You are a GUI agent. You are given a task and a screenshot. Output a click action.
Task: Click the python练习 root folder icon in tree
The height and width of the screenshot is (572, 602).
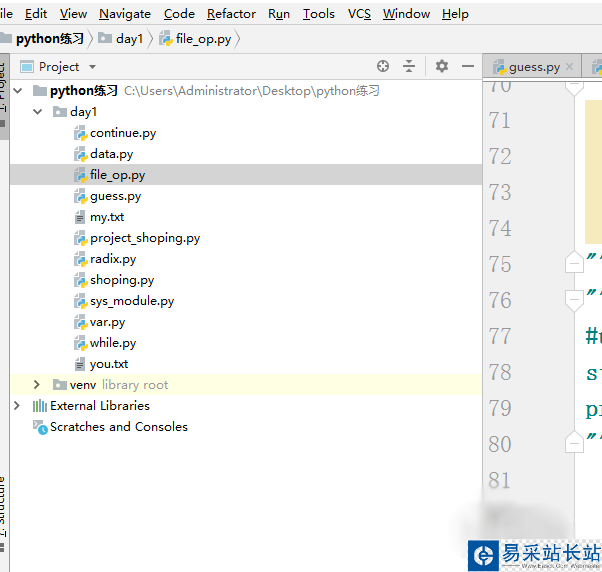pyautogui.click(x=40, y=91)
